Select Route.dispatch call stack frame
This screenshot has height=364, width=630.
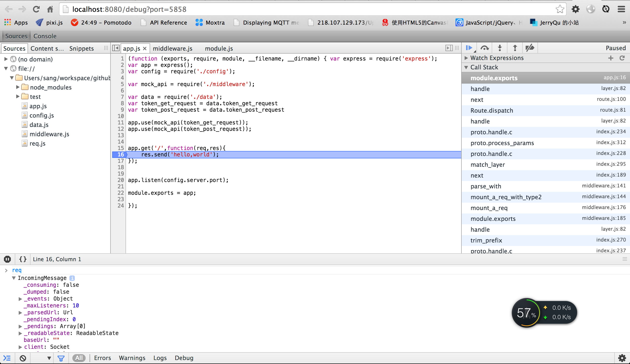tap(491, 110)
